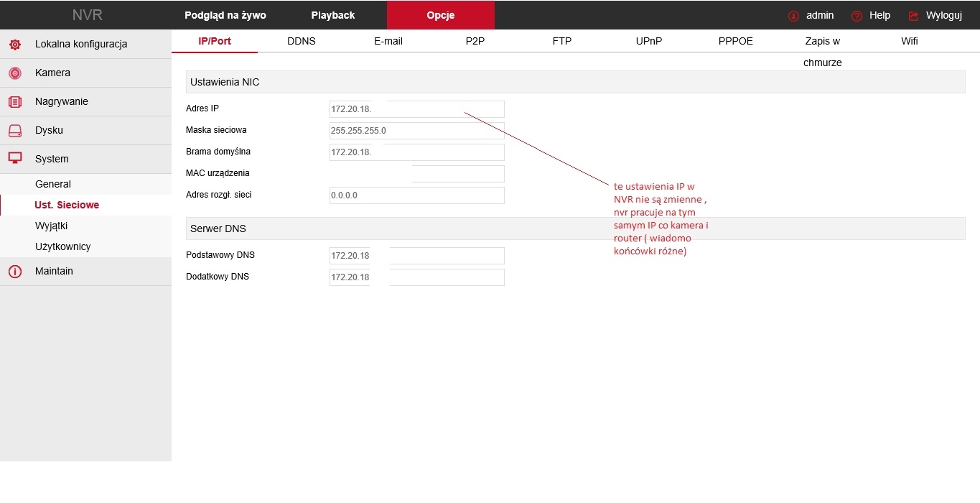
Task: Click the Maska sieciowa label
Action: pyautogui.click(x=216, y=130)
